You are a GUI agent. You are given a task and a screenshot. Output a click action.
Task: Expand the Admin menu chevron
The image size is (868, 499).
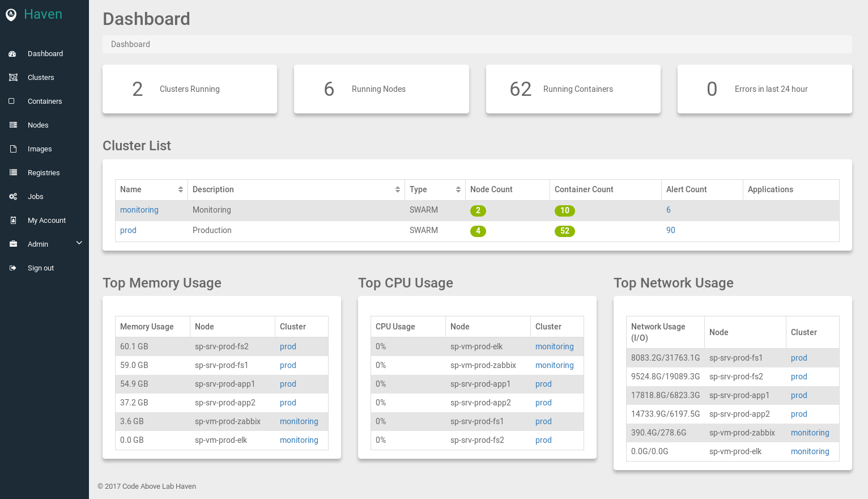tap(79, 243)
